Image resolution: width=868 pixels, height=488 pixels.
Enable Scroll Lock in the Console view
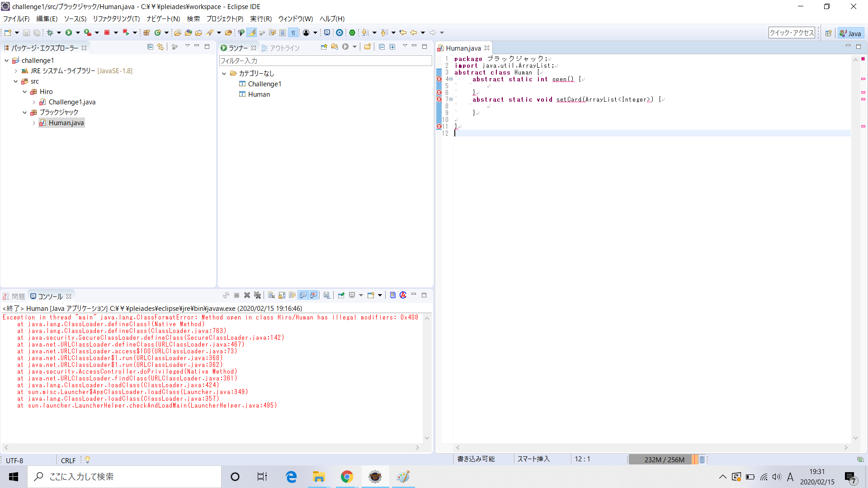click(281, 295)
